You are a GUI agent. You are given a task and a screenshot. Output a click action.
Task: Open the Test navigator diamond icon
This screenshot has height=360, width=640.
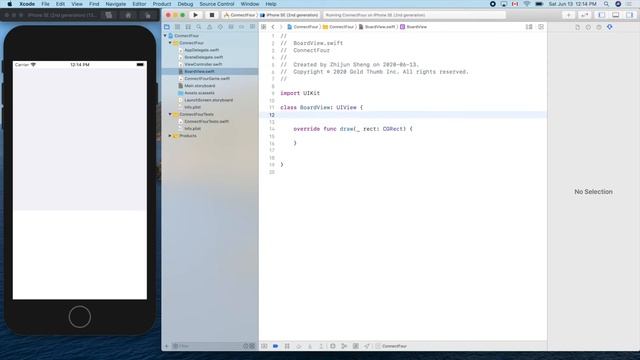pyautogui.click(x=220, y=27)
